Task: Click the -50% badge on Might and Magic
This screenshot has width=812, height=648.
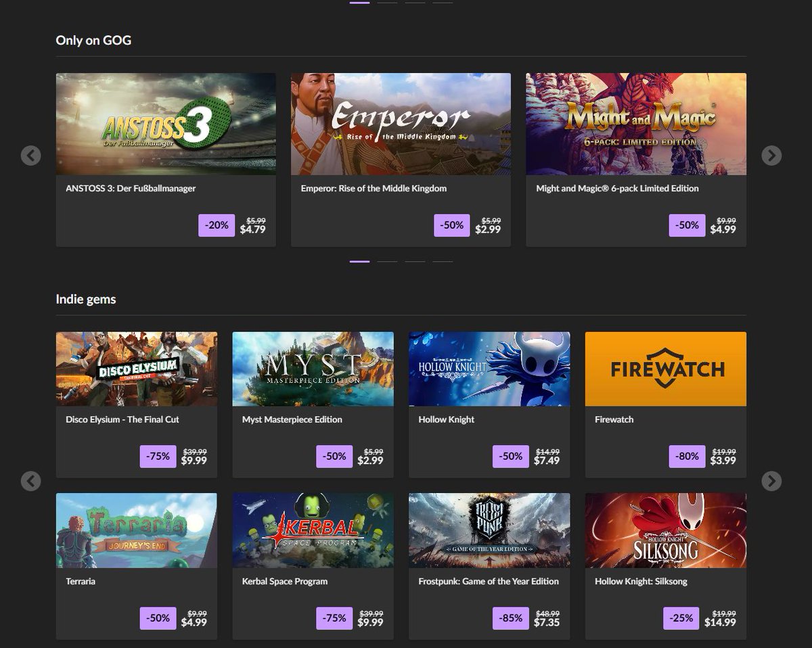Action: pyautogui.click(x=687, y=225)
